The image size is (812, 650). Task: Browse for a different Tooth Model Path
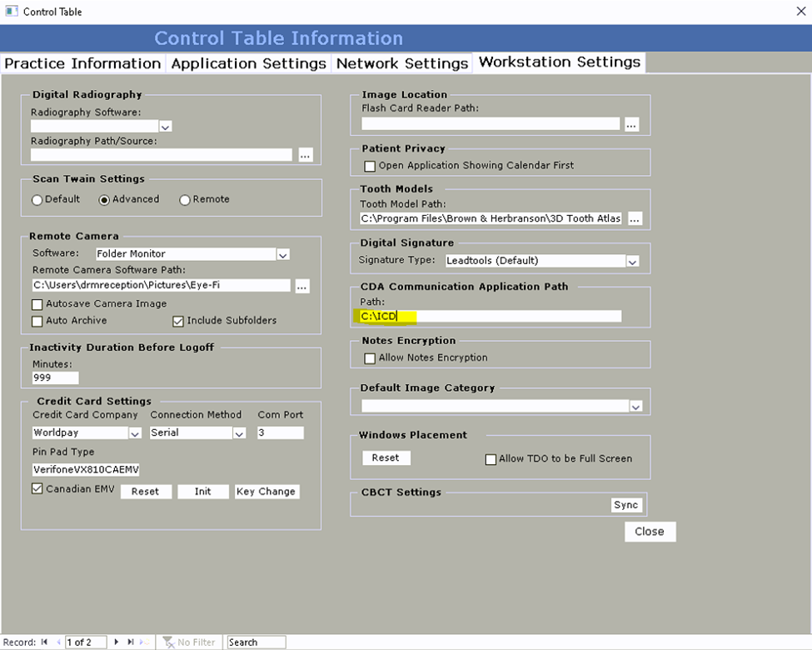[x=634, y=218]
